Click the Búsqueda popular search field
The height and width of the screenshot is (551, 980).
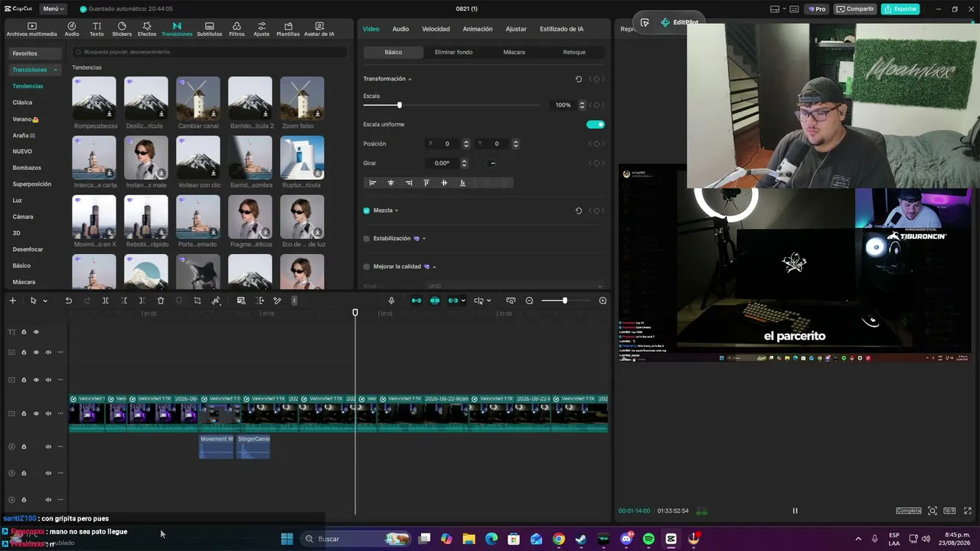(209, 52)
